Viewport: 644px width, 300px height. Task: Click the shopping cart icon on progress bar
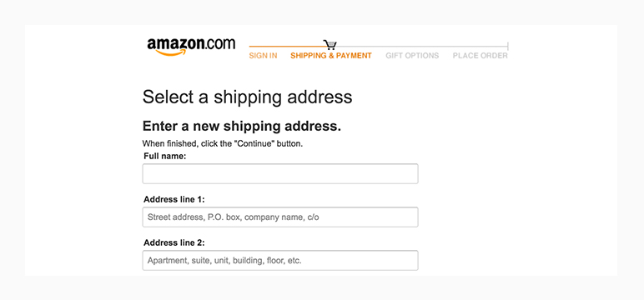coord(330,45)
